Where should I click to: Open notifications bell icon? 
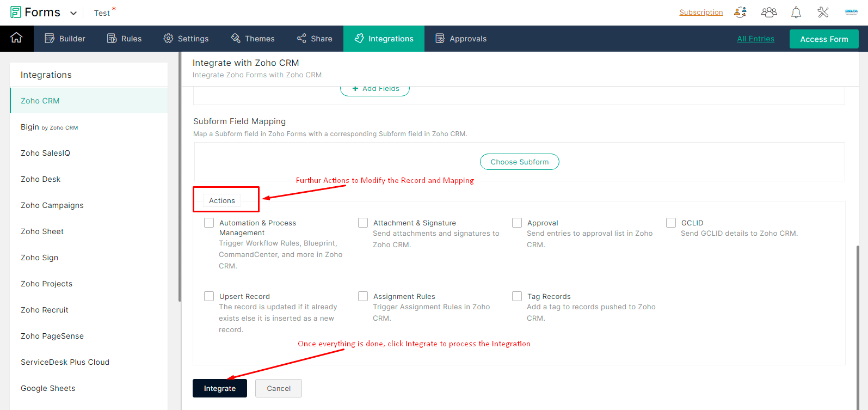tap(796, 12)
